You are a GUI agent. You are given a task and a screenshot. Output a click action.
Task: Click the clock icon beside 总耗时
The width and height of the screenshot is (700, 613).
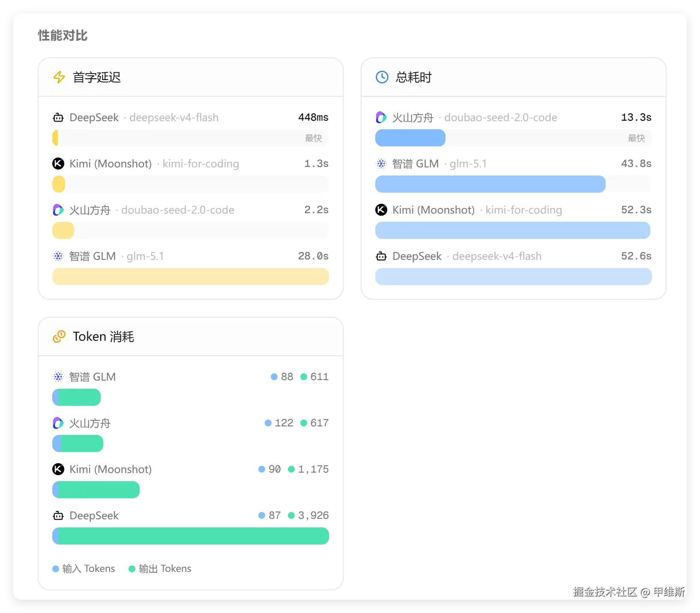click(x=382, y=77)
